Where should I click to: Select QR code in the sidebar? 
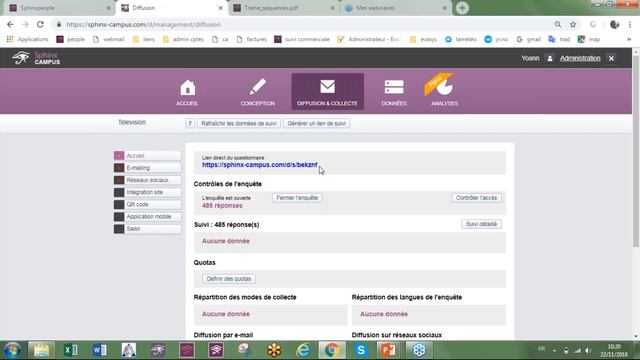(x=147, y=204)
